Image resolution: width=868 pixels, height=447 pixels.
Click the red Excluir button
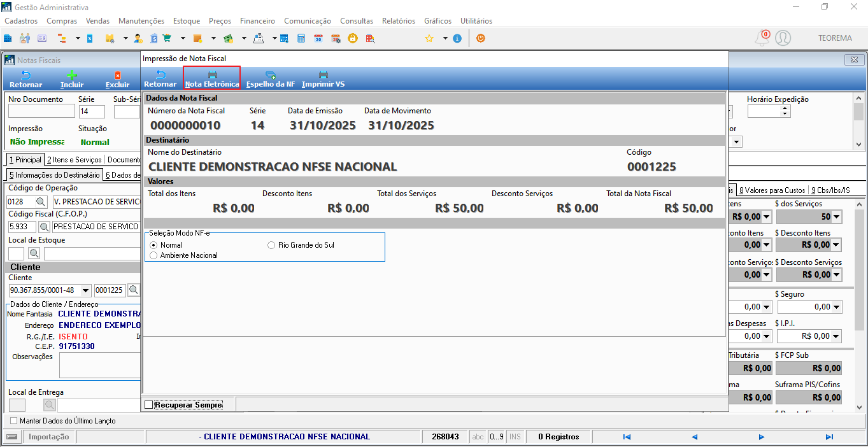pyautogui.click(x=117, y=79)
